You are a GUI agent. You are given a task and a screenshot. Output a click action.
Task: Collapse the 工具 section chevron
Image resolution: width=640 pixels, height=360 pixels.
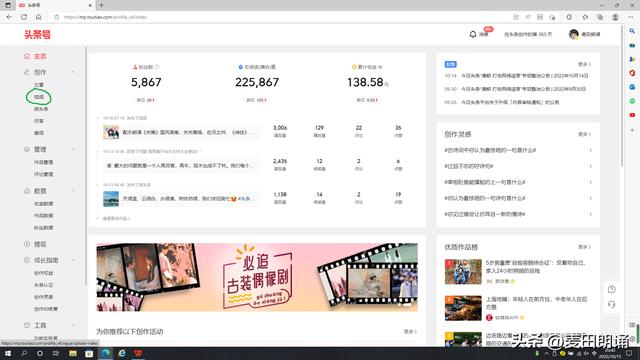point(73,325)
